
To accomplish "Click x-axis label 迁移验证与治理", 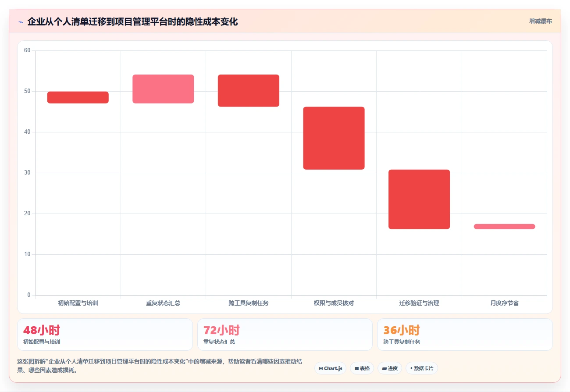I will (419, 303).
